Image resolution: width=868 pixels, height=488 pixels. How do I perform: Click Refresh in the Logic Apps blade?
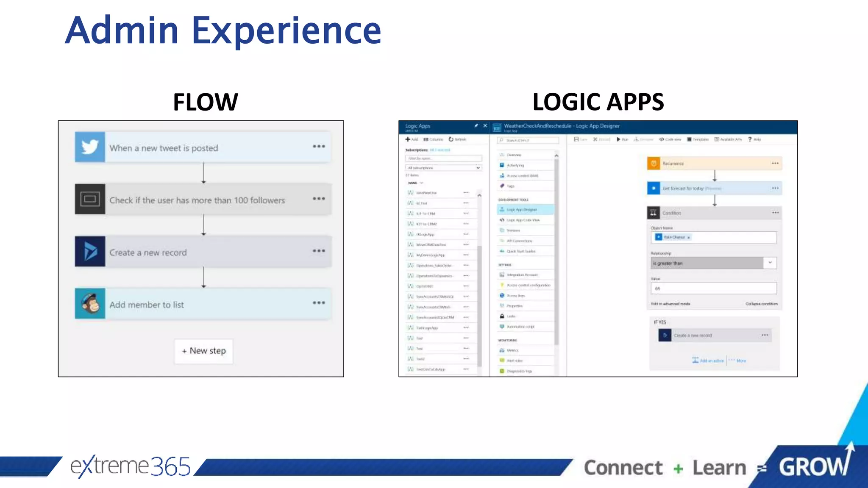pyautogui.click(x=458, y=139)
